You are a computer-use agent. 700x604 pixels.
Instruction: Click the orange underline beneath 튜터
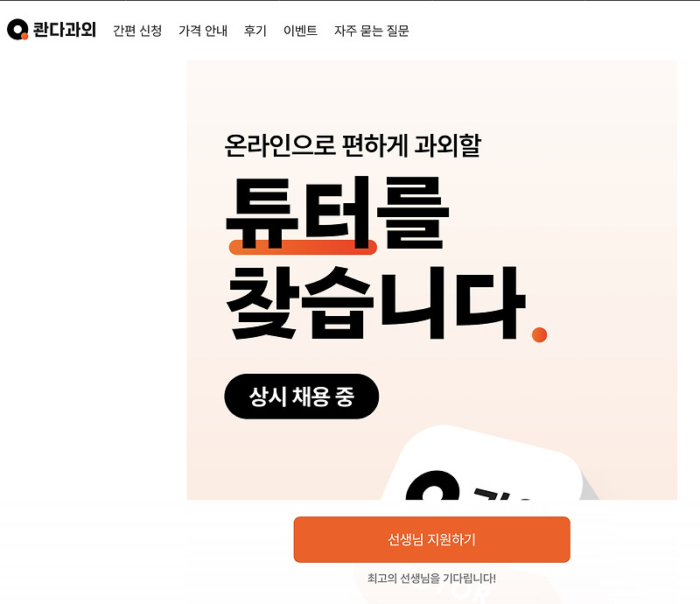click(303, 248)
